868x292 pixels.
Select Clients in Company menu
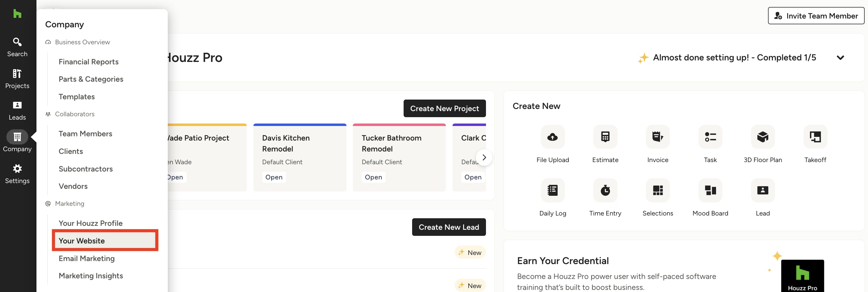click(71, 151)
